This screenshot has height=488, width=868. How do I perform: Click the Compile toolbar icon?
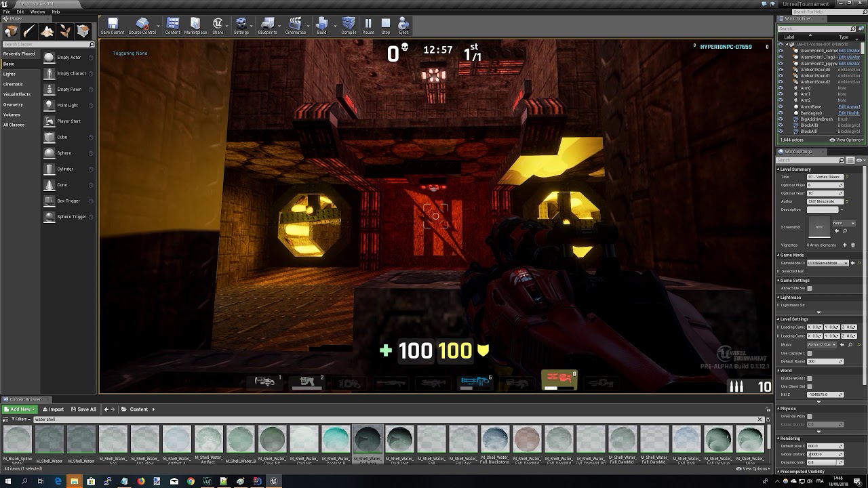coord(349,26)
